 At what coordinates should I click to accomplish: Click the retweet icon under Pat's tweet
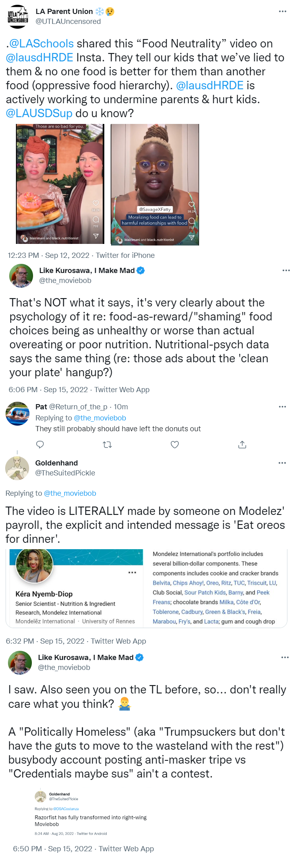107,444
